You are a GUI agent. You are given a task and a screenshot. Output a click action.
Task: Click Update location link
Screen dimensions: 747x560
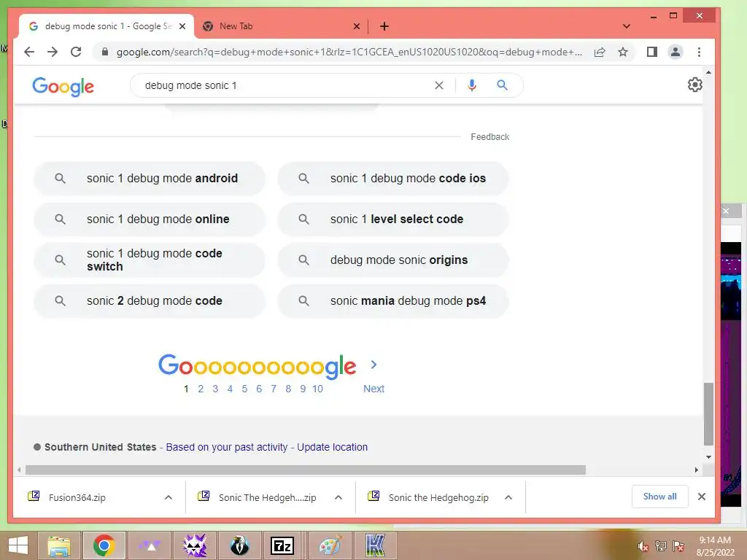332,447
